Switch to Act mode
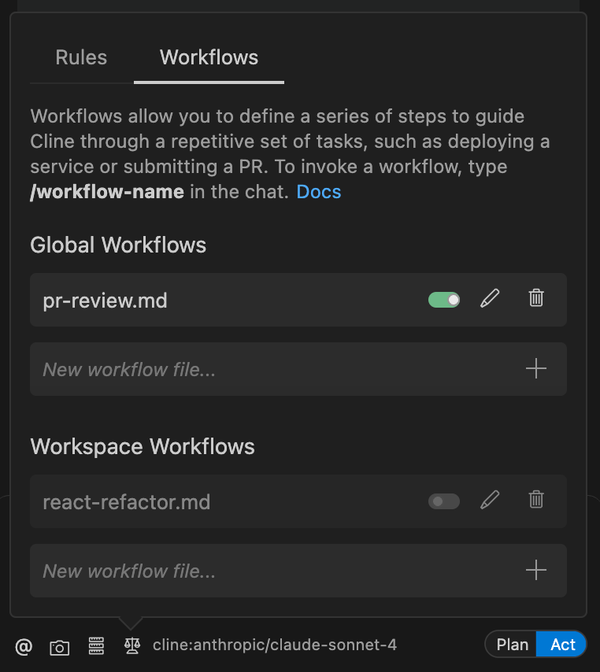The height and width of the screenshot is (672, 600). (x=562, y=645)
